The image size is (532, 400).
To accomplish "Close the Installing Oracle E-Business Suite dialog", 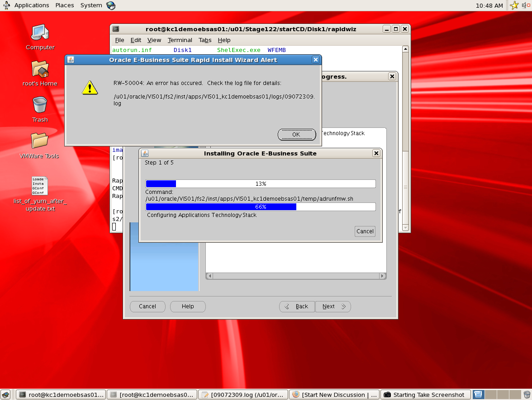I will [x=376, y=153].
